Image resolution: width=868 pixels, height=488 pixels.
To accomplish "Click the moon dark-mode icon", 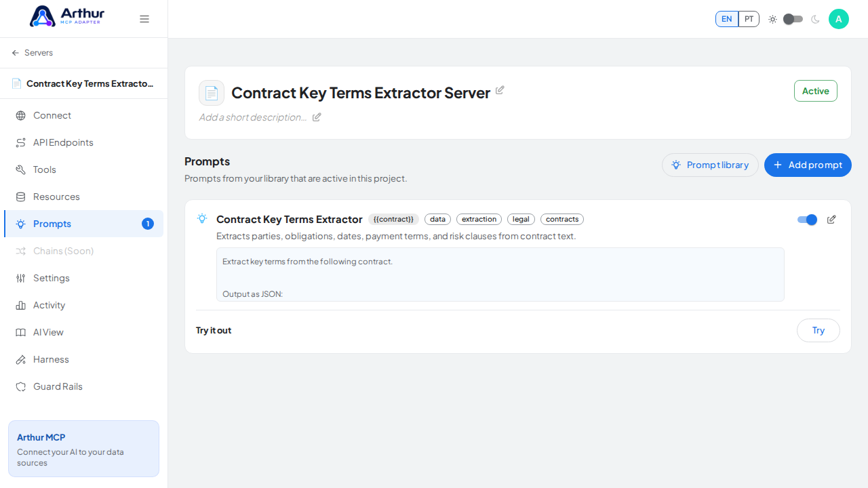I will click(x=815, y=19).
